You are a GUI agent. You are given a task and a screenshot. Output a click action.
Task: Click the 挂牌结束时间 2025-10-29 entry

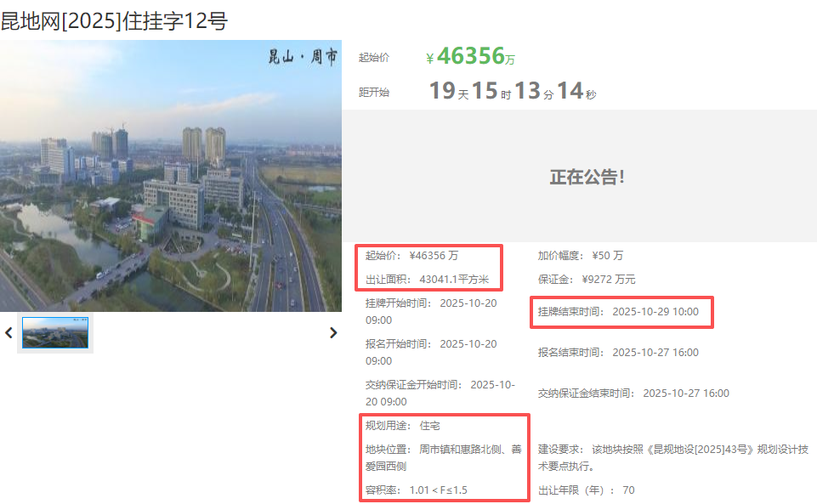pyautogui.click(x=618, y=312)
